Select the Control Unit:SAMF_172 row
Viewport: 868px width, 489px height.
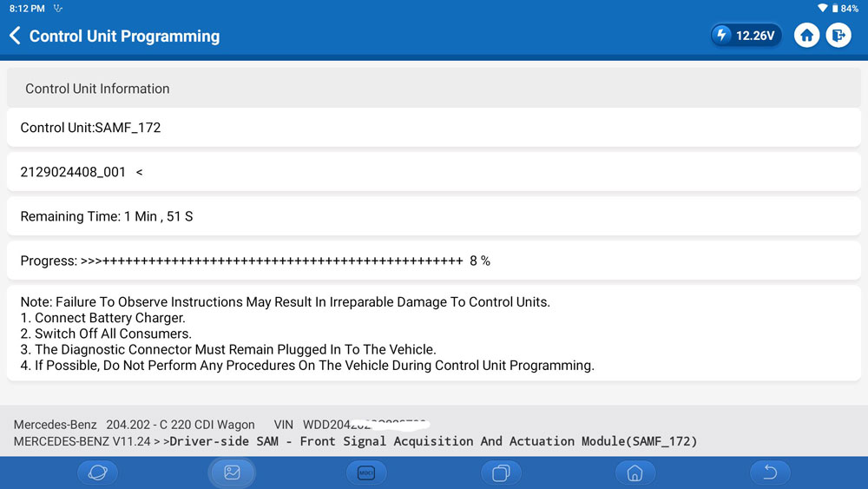tap(433, 128)
